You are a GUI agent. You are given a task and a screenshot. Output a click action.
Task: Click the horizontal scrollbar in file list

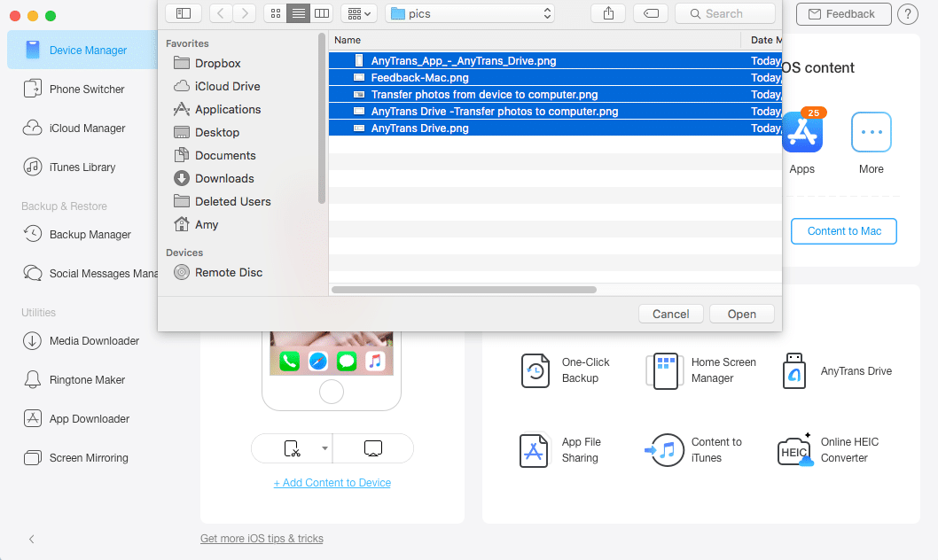pos(464,290)
